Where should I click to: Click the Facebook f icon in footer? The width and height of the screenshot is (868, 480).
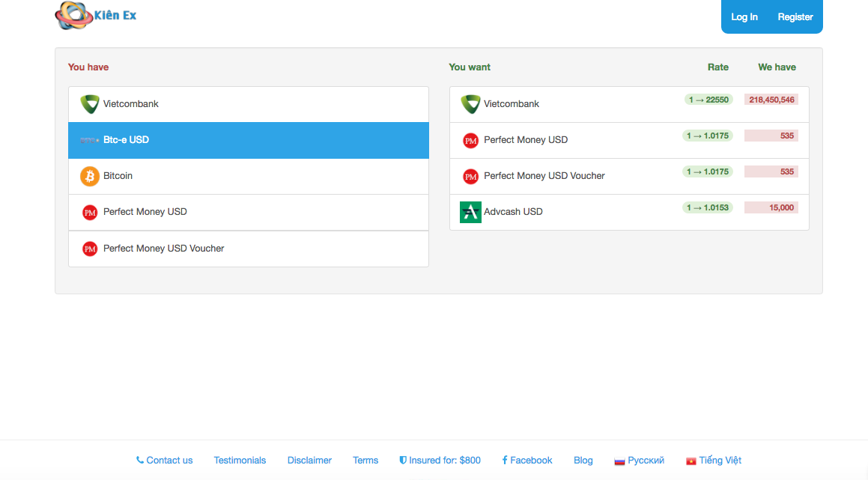pos(505,460)
